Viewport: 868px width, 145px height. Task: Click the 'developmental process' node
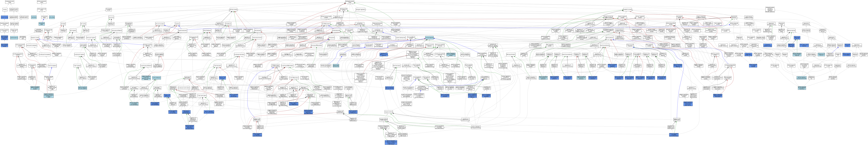[344, 9]
